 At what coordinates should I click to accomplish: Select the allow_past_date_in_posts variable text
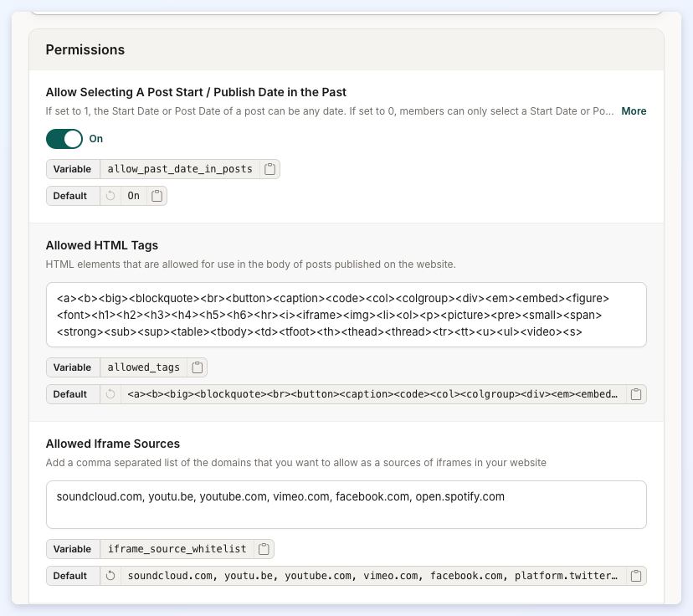[x=180, y=169]
